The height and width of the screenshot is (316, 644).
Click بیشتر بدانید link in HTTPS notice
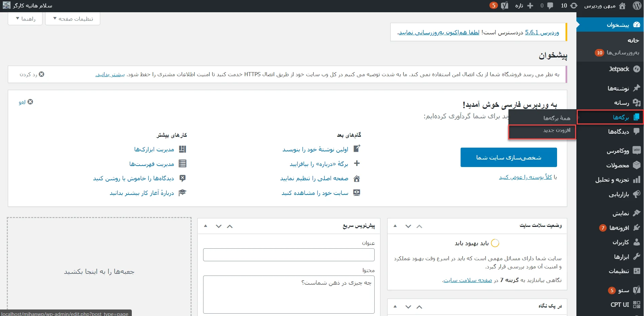(110, 74)
